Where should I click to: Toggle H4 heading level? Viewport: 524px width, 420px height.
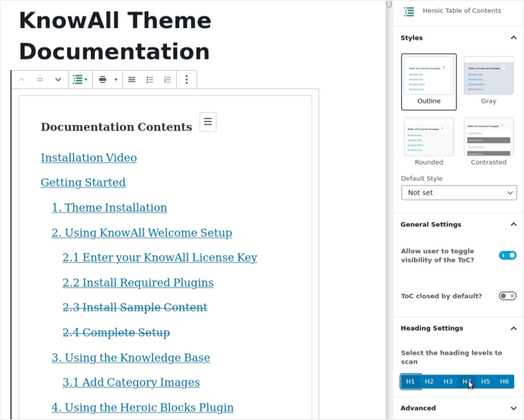(x=467, y=382)
